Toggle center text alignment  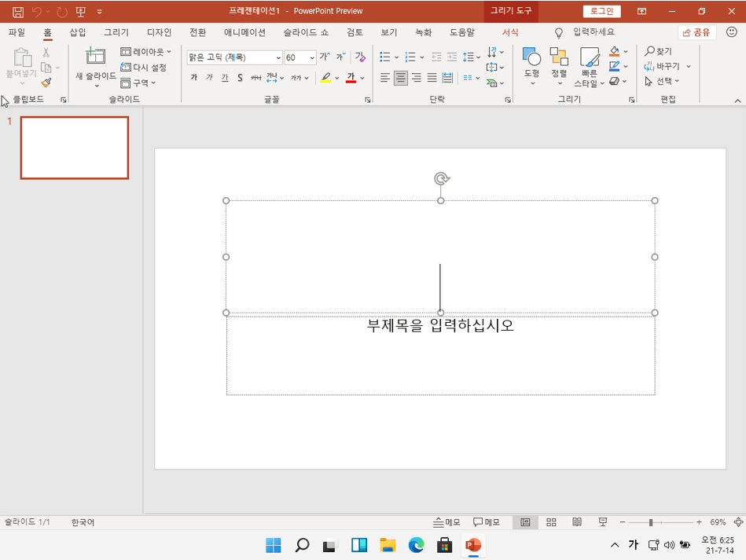coord(401,78)
